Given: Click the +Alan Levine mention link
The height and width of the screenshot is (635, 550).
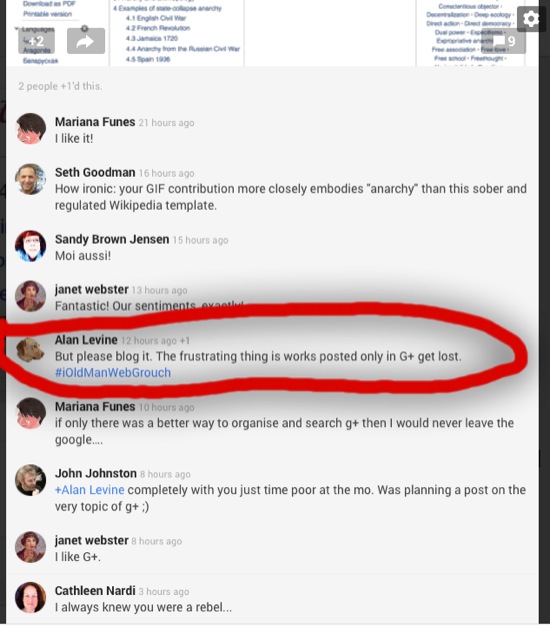Looking at the screenshot, I should click(90, 490).
